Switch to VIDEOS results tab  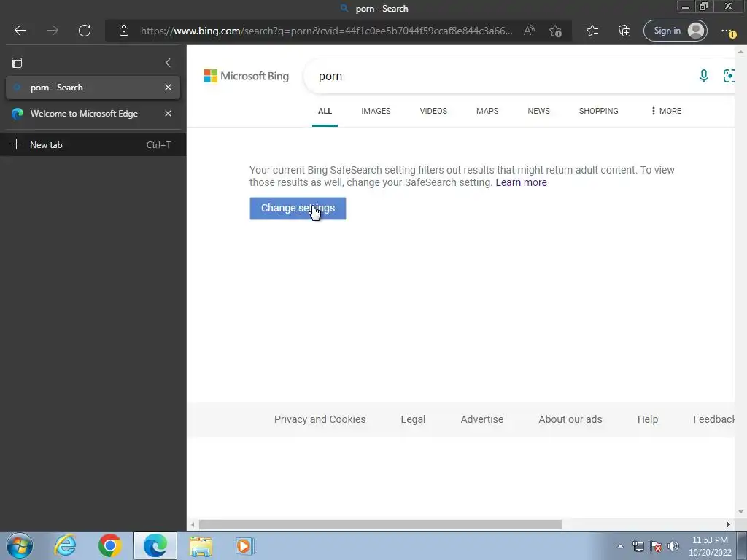433,111
